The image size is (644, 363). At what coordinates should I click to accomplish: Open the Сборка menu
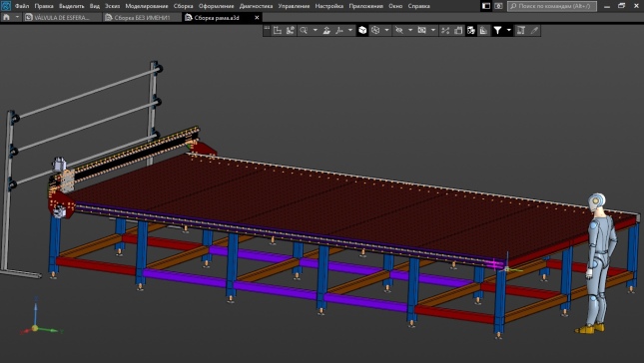pyautogui.click(x=183, y=6)
